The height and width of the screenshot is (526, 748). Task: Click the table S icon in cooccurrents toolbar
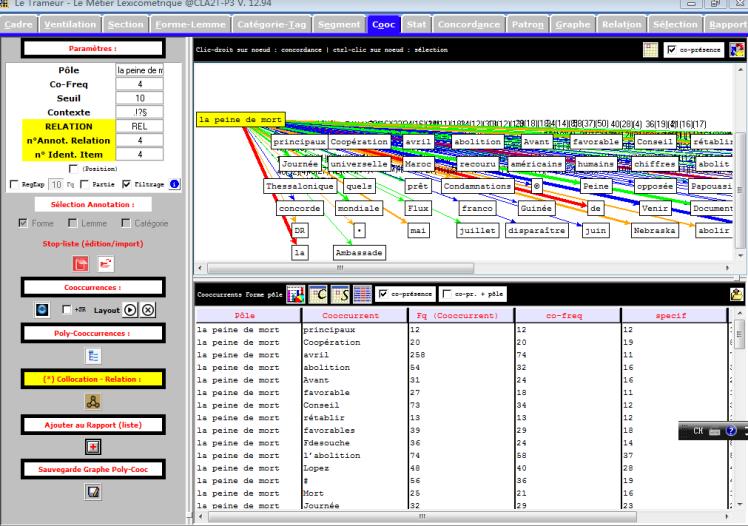340,294
